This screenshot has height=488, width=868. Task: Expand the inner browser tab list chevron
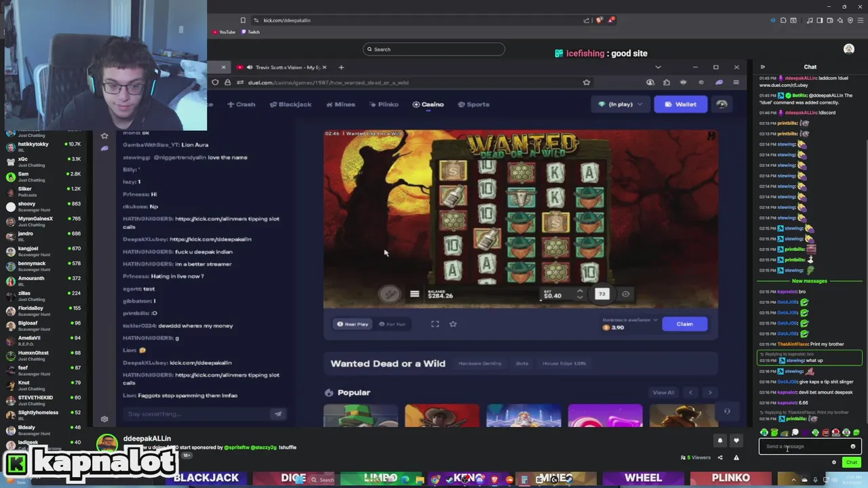[658, 67]
